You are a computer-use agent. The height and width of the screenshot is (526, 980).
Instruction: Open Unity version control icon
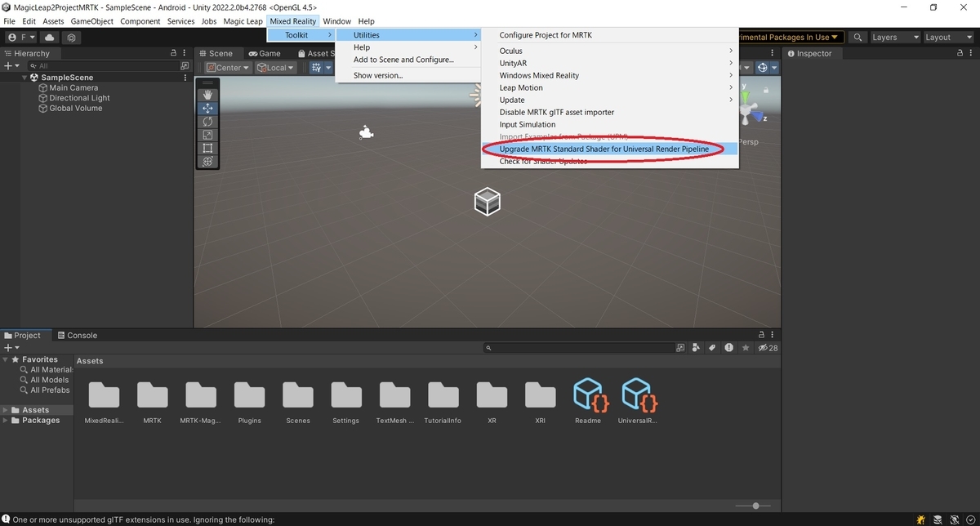[x=72, y=38]
